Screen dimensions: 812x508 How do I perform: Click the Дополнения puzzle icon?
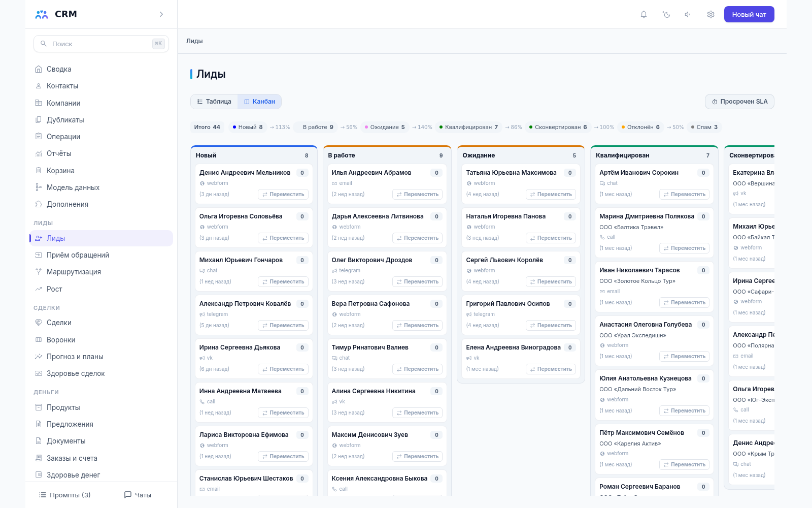point(39,204)
